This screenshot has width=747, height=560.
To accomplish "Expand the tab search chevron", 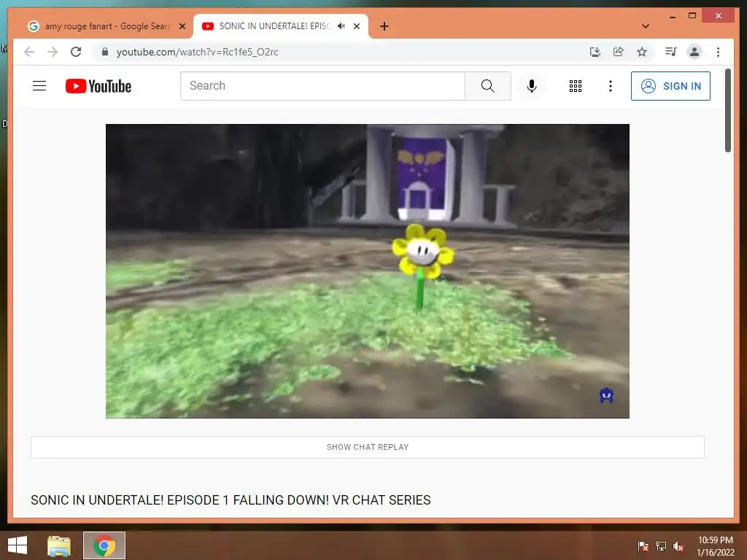I will point(645,26).
